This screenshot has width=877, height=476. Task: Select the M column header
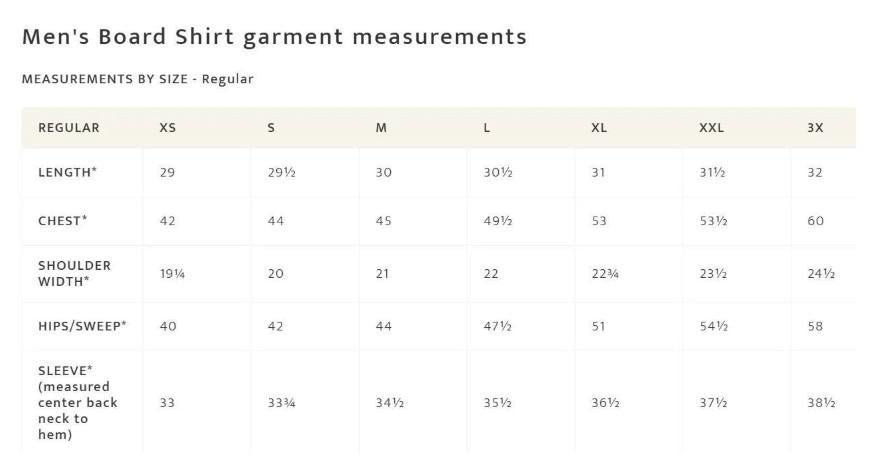(381, 128)
